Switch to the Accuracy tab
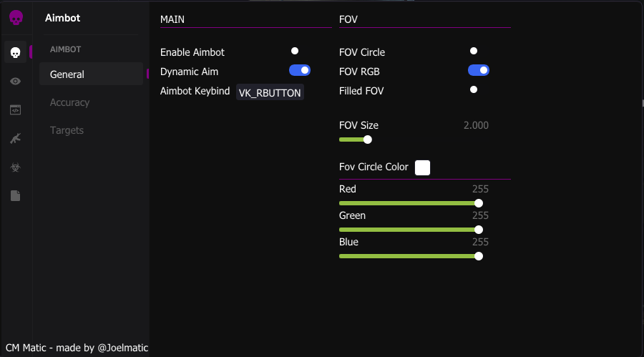This screenshot has height=357, width=644. 69,102
